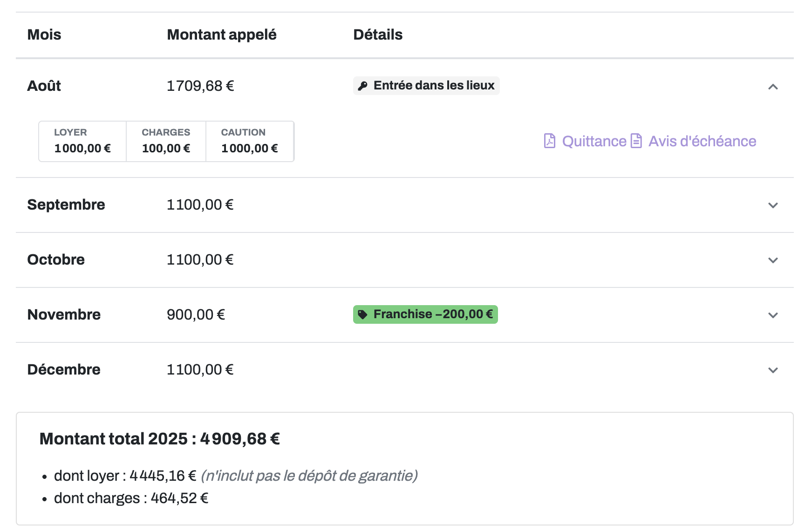The height and width of the screenshot is (532, 805).
Task: Click the Novembre month label
Action: [x=64, y=314]
